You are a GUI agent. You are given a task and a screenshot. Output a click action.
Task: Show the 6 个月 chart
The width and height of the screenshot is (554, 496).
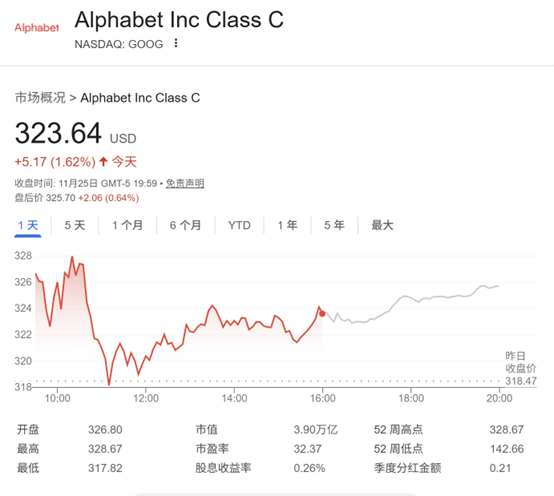pos(185,225)
